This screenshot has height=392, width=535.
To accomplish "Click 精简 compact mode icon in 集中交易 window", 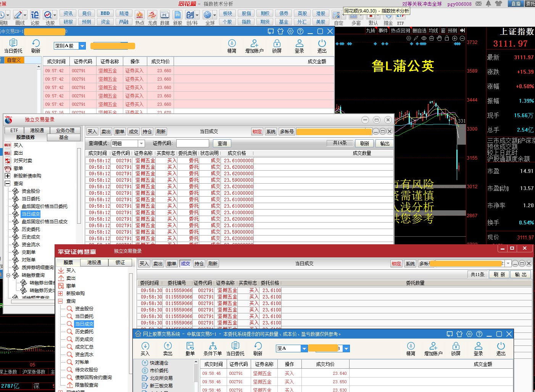I will point(232,46).
